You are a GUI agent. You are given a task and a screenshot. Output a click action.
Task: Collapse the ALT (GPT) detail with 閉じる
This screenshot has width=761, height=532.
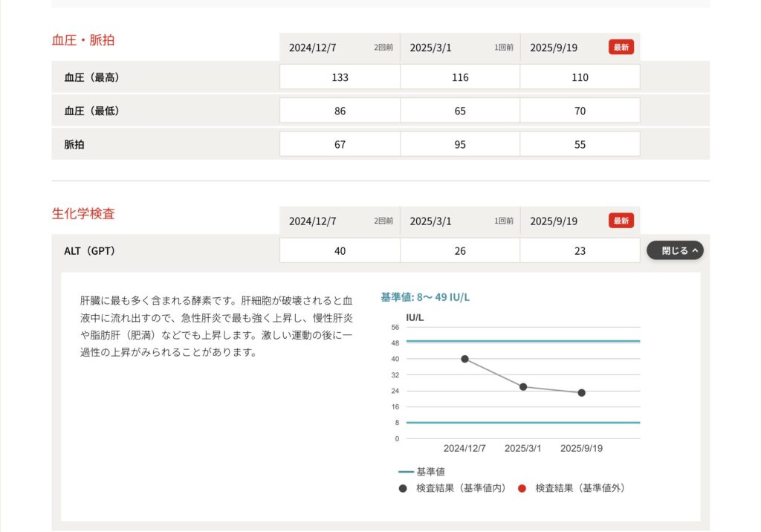[675, 251]
